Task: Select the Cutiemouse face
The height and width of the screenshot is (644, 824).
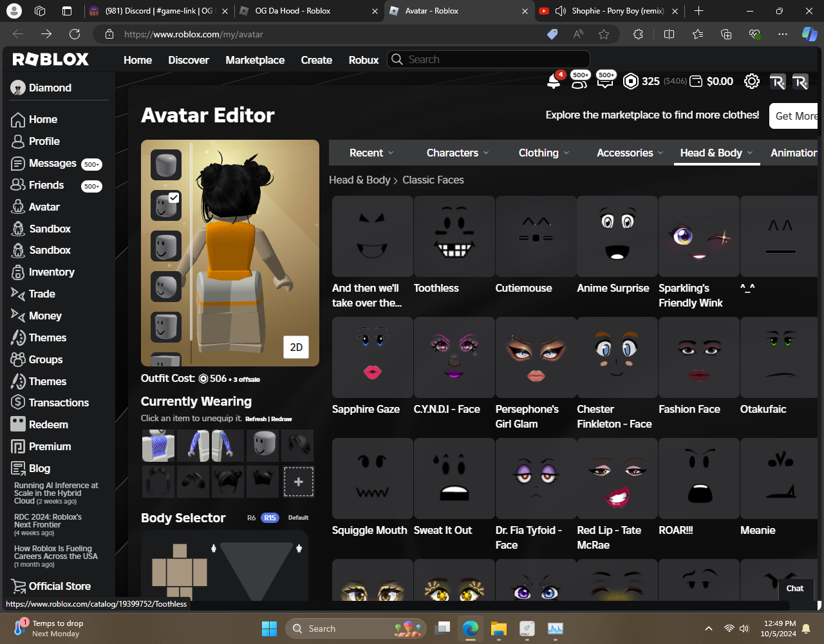Action: click(x=536, y=236)
